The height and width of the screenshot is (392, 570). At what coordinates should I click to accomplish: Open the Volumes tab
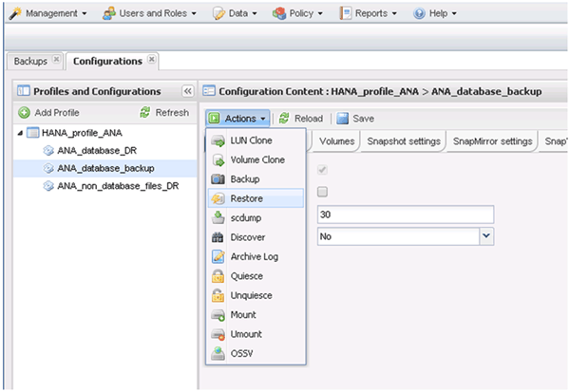(337, 141)
